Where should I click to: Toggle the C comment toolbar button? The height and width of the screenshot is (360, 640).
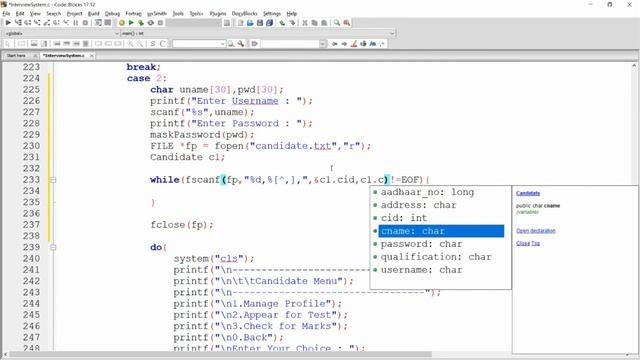click(x=162, y=44)
